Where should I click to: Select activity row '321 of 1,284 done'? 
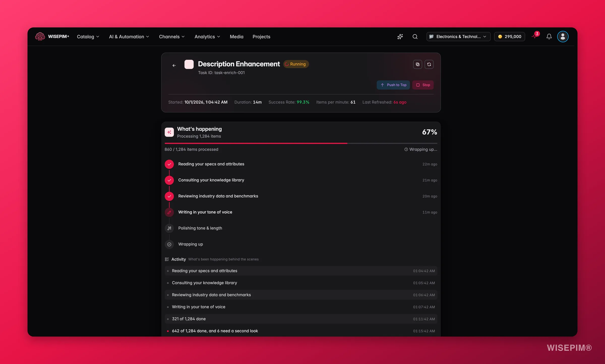(x=301, y=319)
